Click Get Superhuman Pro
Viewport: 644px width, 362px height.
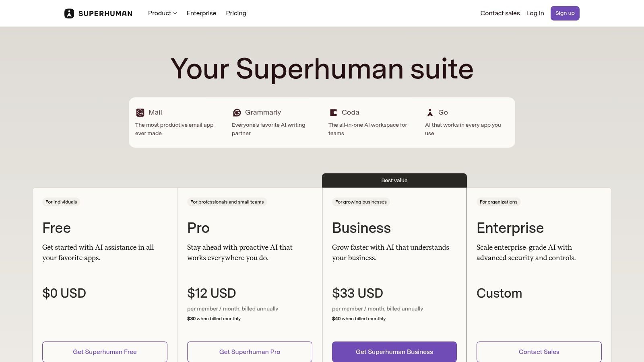(250, 352)
